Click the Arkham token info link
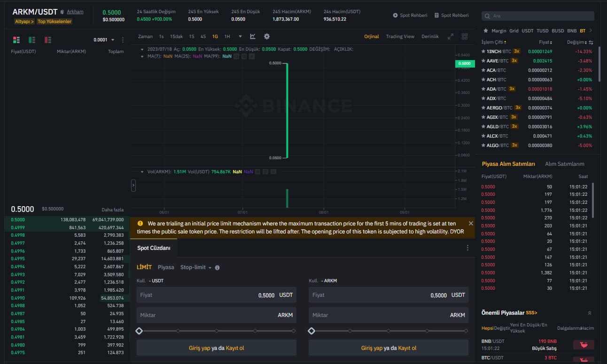607x364 pixels. pyautogui.click(x=75, y=12)
